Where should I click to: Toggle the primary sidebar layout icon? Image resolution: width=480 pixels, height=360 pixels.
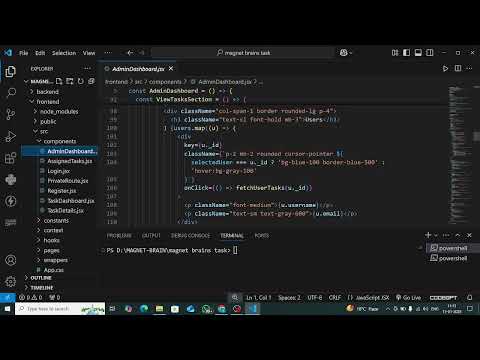pyautogui.click(x=406, y=53)
